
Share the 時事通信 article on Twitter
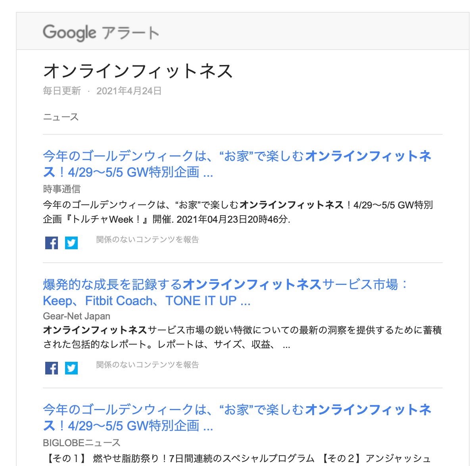click(x=71, y=243)
